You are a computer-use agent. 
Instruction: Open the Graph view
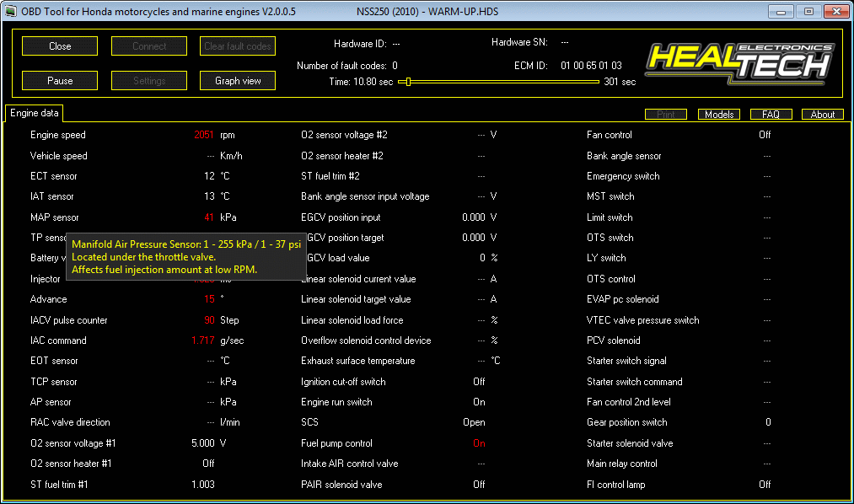pos(238,81)
